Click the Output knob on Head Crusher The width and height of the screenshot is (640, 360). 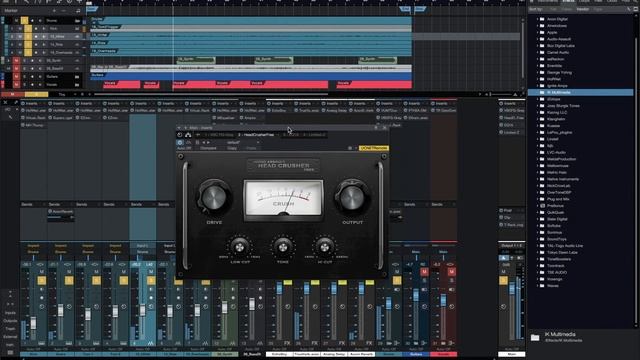352,198
